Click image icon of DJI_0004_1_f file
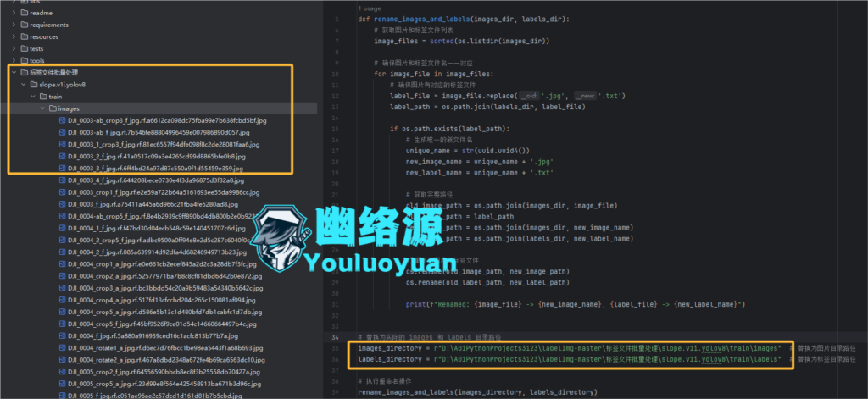868x399 pixels. tap(63, 228)
